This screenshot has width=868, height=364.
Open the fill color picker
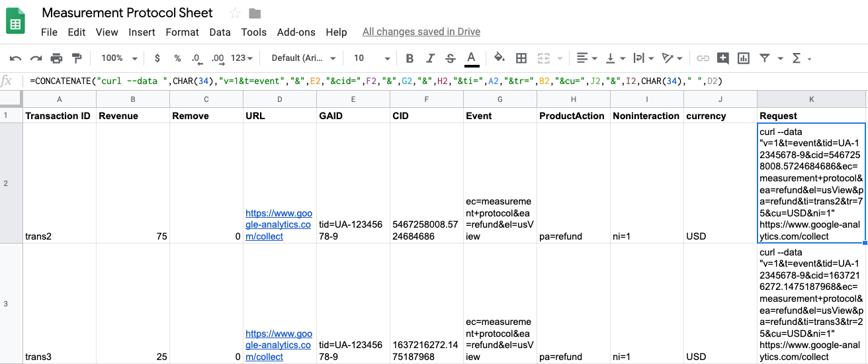coord(499,58)
